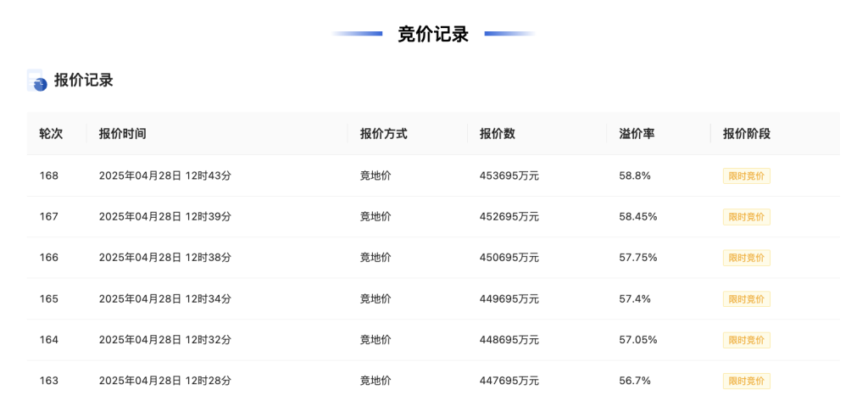Image resolution: width=868 pixels, height=401 pixels.
Task: Click the 报价阶段 column header
Action: tap(746, 134)
